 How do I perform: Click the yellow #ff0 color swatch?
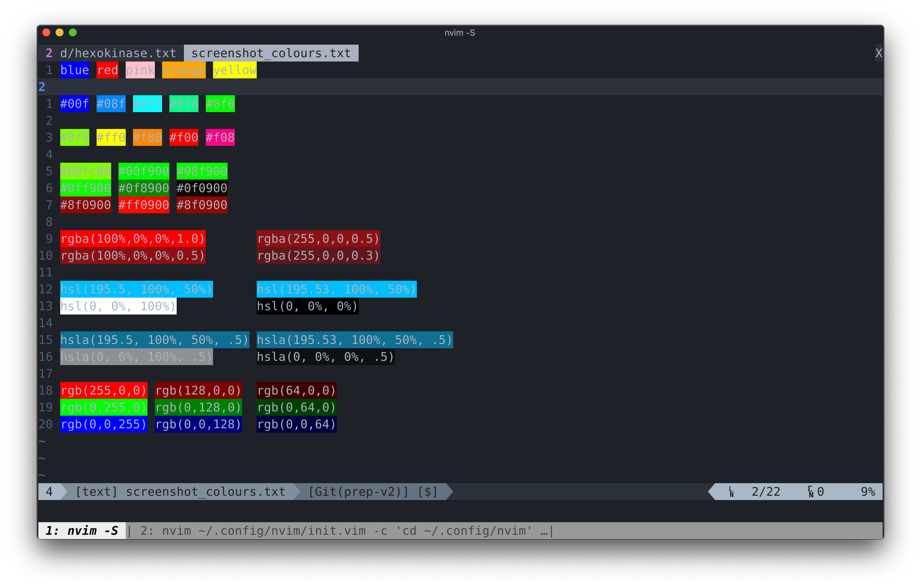pos(110,137)
